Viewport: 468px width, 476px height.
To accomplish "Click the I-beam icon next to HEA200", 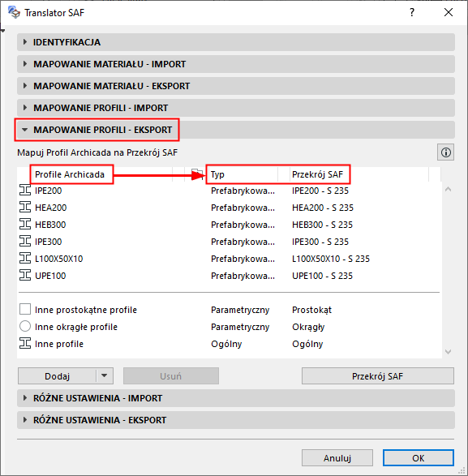I will point(25,208).
